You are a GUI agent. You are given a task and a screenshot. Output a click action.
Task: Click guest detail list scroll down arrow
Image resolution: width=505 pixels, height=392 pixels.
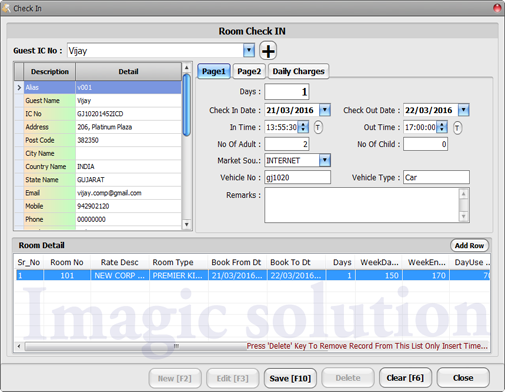click(x=187, y=225)
